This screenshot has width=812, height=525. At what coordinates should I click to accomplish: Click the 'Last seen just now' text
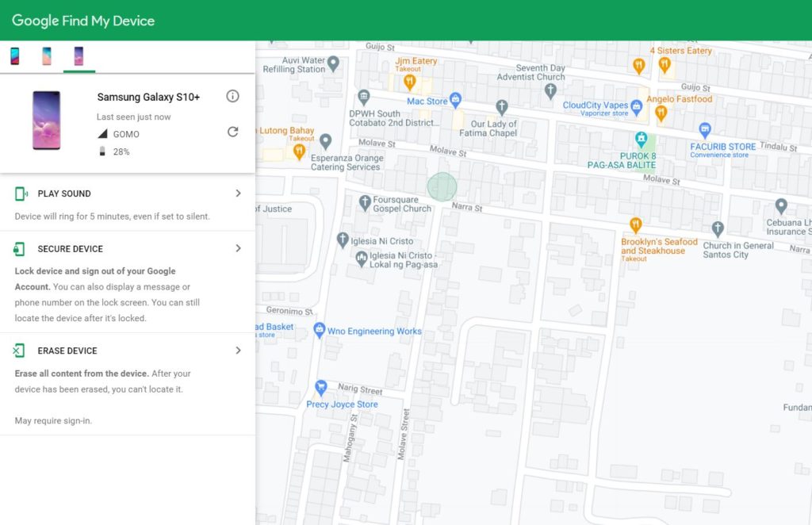click(x=133, y=117)
